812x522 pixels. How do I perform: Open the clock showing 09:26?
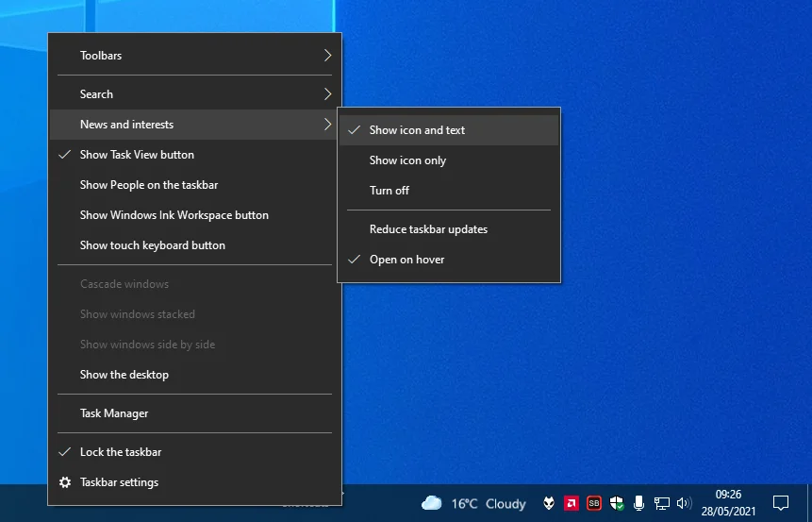pyautogui.click(x=728, y=495)
